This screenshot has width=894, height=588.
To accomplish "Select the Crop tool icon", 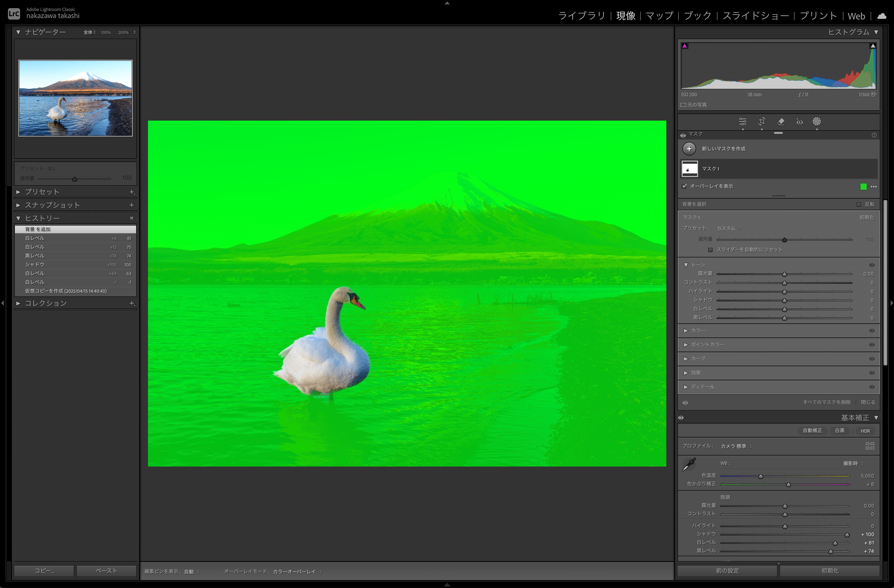I will [762, 122].
